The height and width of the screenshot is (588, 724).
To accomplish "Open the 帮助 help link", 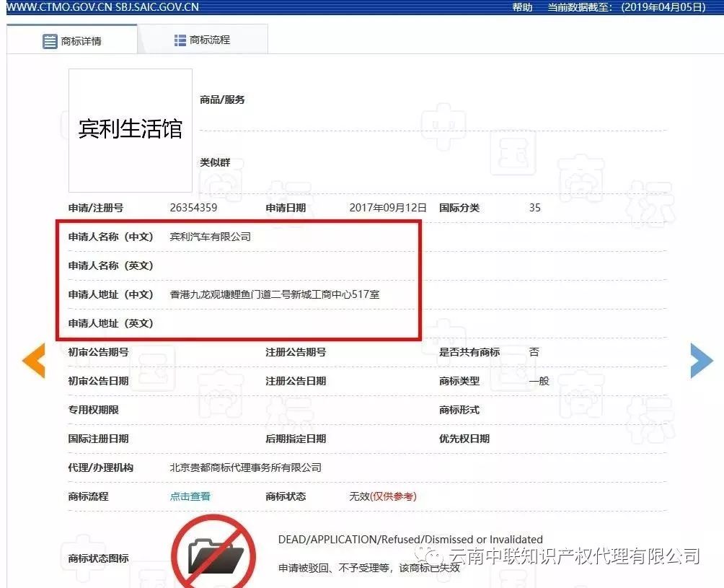I will click(522, 7).
